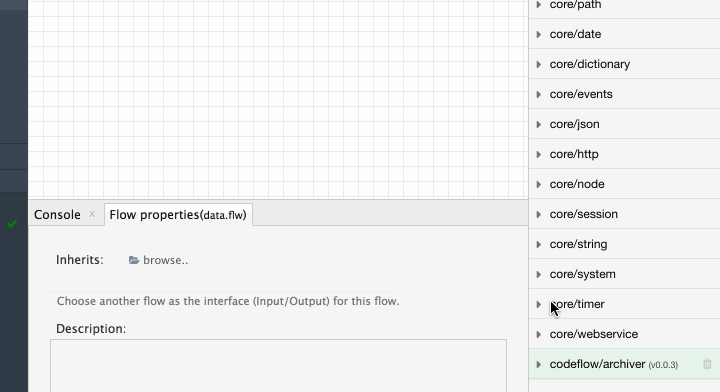Click into the Description text box

click(x=278, y=365)
